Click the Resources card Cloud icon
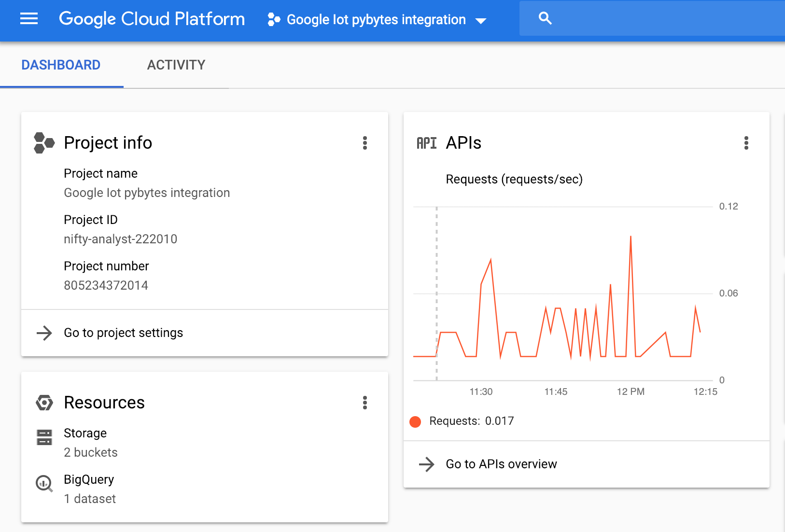Viewport: 785px width, 532px height. click(44, 403)
